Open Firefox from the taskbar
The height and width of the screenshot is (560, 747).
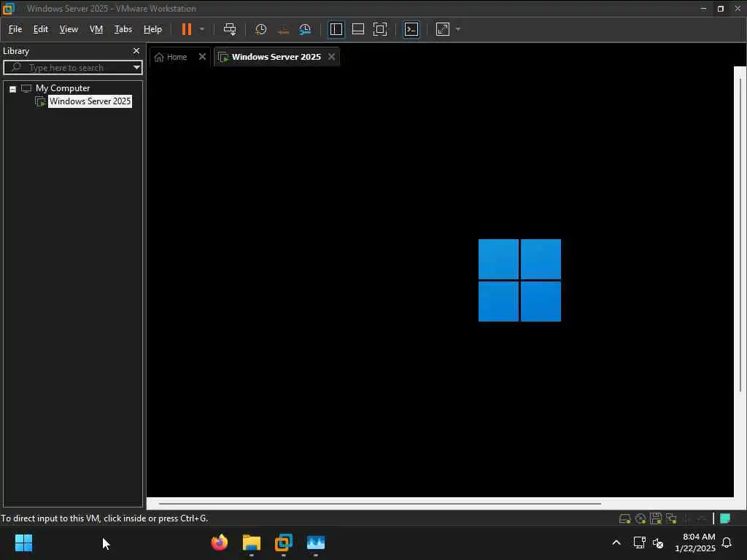(x=220, y=542)
